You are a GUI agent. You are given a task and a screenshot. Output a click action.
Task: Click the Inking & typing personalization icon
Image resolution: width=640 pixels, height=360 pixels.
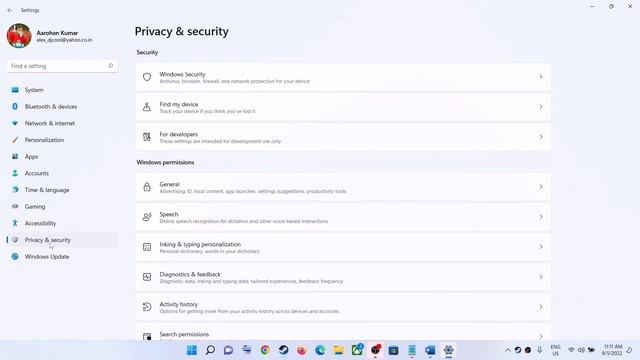tap(147, 247)
